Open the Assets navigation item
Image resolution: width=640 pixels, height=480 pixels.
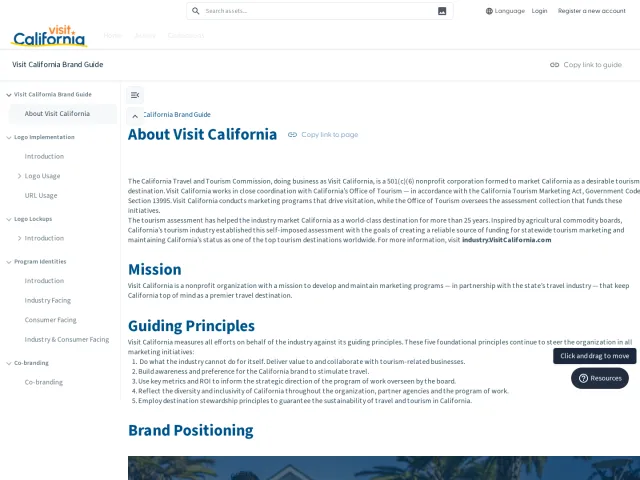pyautogui.click(x=145, y=36)
